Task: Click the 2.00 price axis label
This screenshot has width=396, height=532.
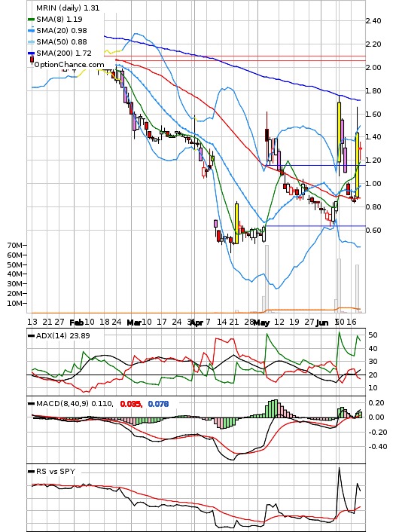Action: [373, 68]
